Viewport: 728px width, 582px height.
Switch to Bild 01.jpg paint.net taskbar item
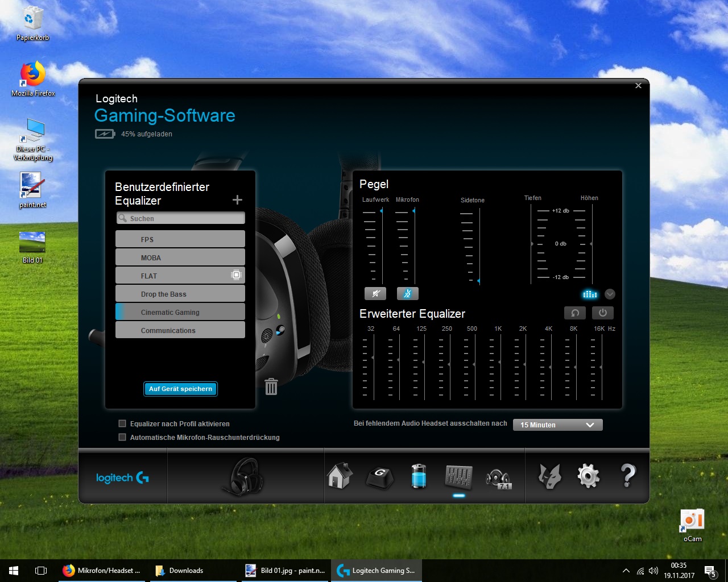pos(286,571)
